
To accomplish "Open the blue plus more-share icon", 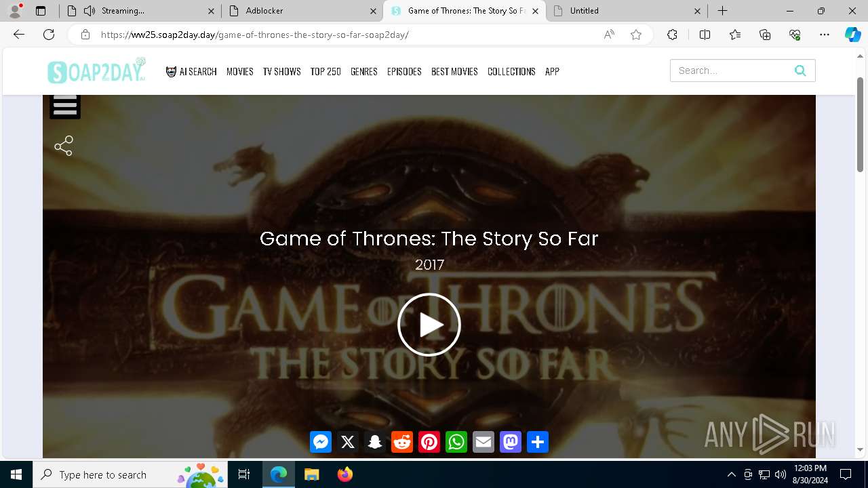I will 538,442.
